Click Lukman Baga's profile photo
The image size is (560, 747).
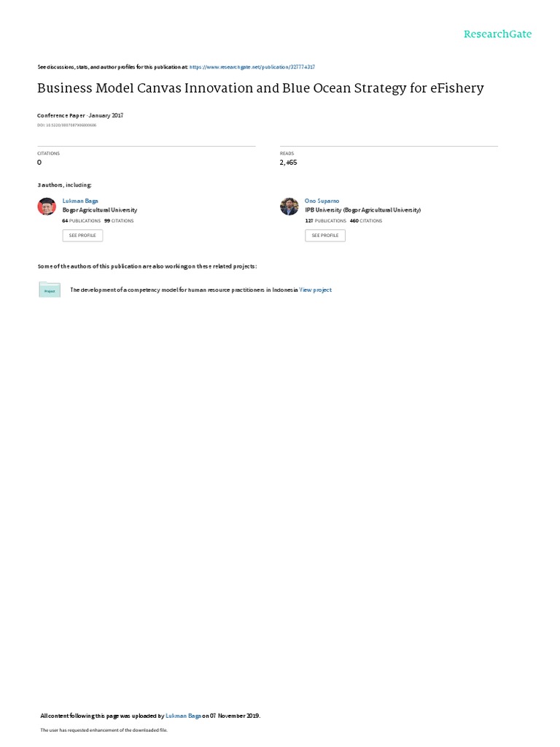47,206
